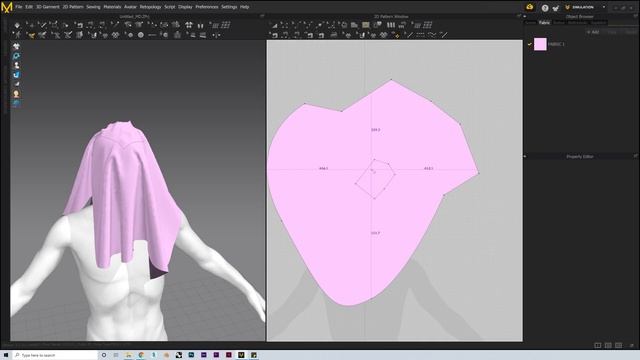Click the pink FABRIC 1 color swatch
Screen dimensions: 640x360
click(x=540, y=44)
